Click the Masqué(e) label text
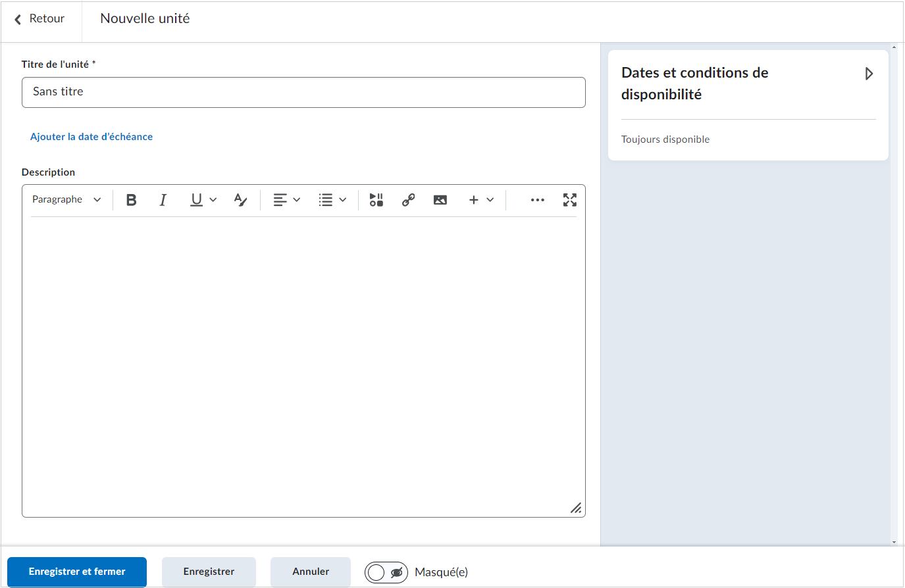The width and height of the screenshot is (905, 588). point(441,572)
